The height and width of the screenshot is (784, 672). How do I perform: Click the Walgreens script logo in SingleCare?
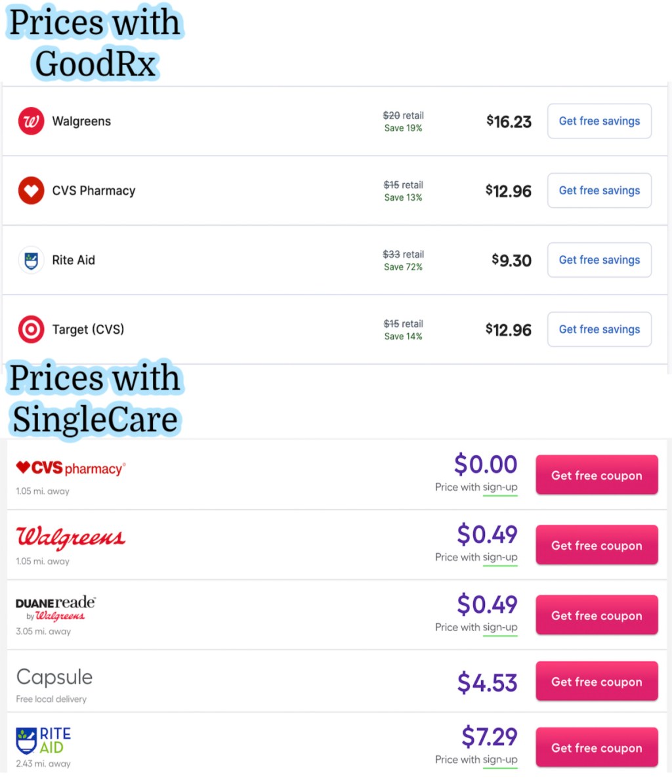[70, 537]
